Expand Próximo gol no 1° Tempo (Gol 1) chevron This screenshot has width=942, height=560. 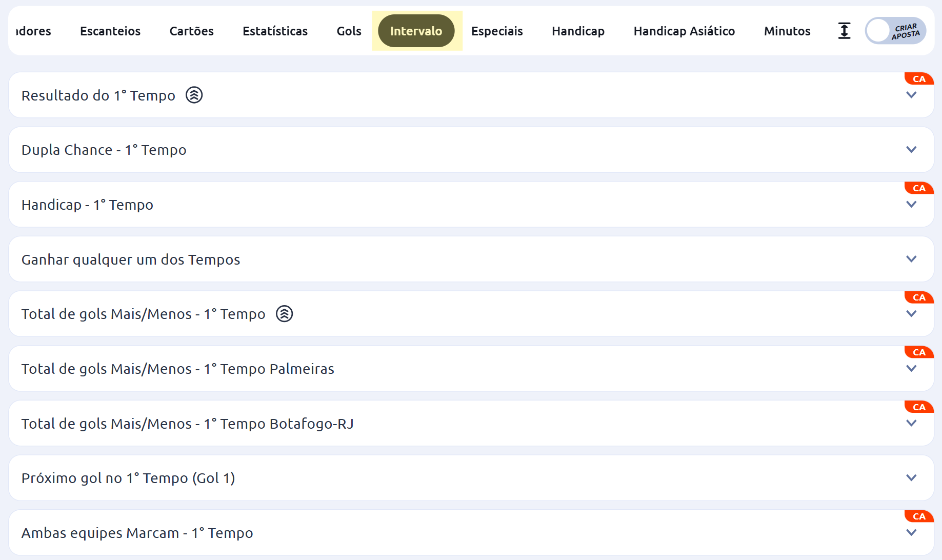tap(911, 478)
